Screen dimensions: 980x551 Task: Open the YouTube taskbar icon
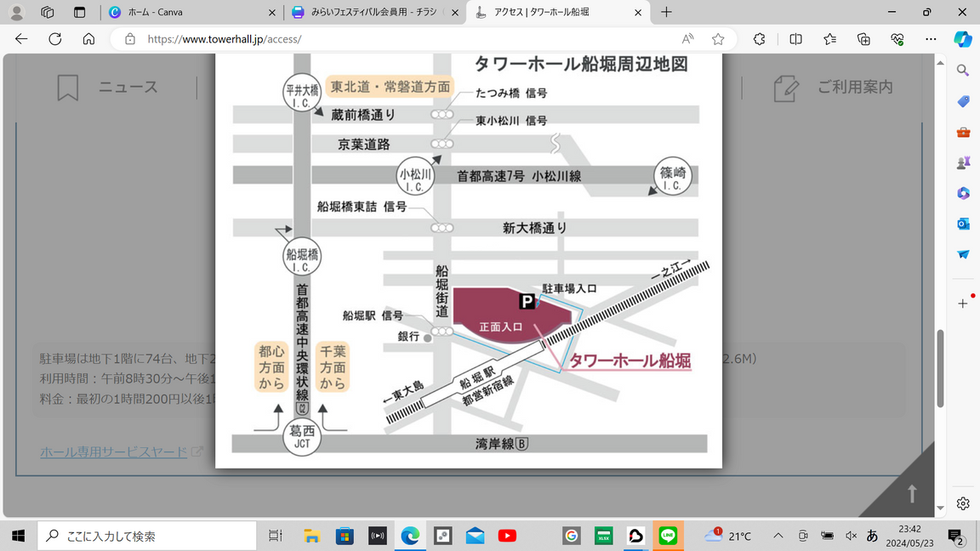coord(508,536)
